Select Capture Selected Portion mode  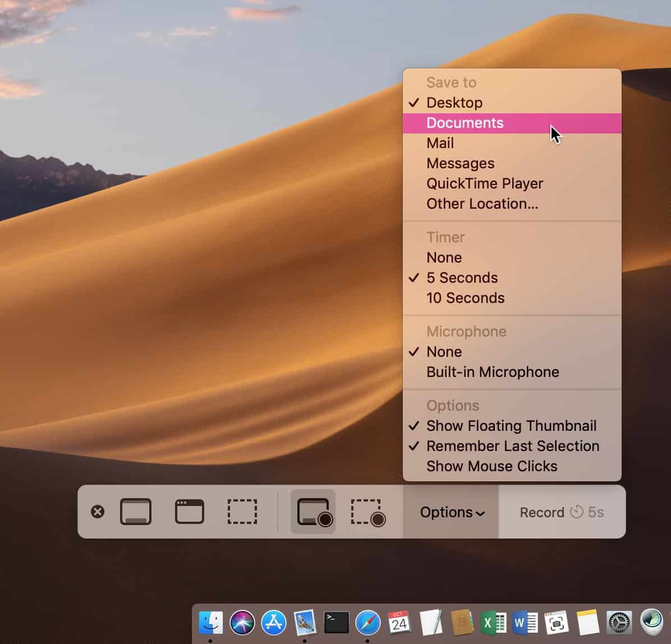tap(242, 512)
